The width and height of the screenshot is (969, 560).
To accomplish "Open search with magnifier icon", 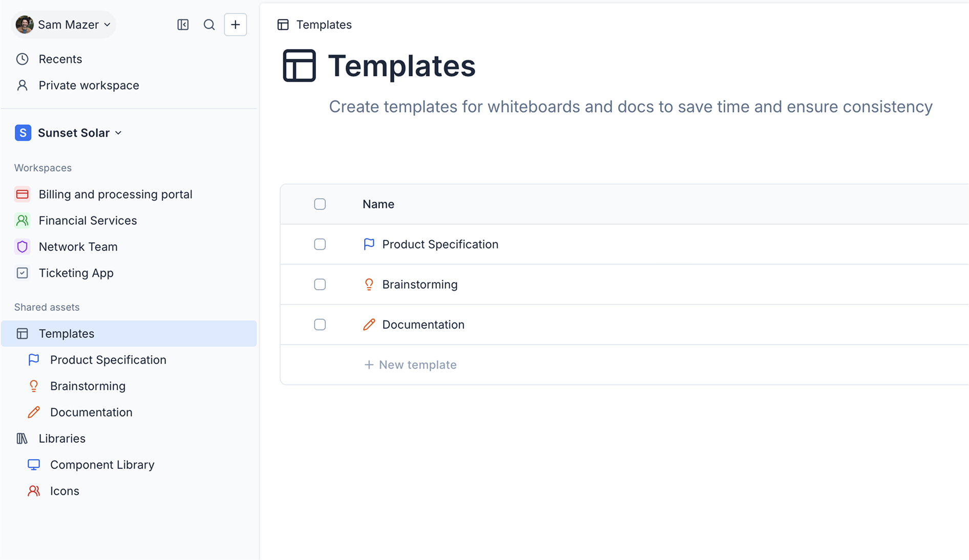I will click(x=209, y=25).
